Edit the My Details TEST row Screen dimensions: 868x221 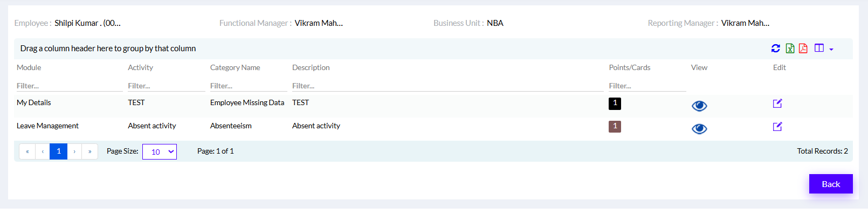[777, 103]
